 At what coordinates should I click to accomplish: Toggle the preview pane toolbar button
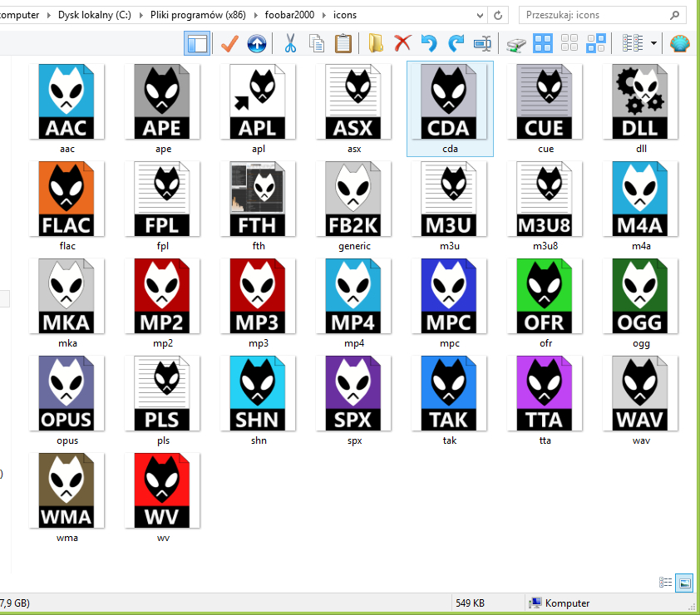(197, 44)
